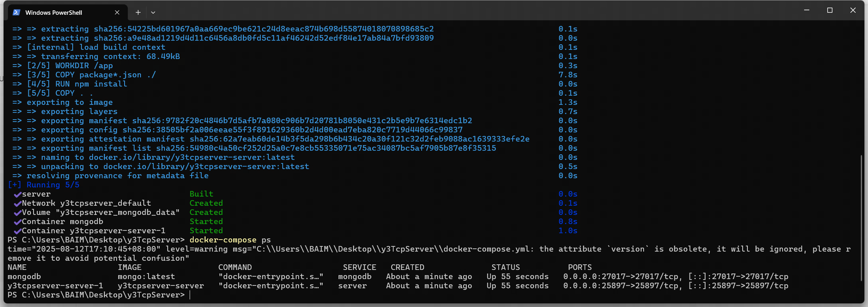Viewport: 868px width, 307px height.
Task: Click the NAME column header
Action: (17, 268)
